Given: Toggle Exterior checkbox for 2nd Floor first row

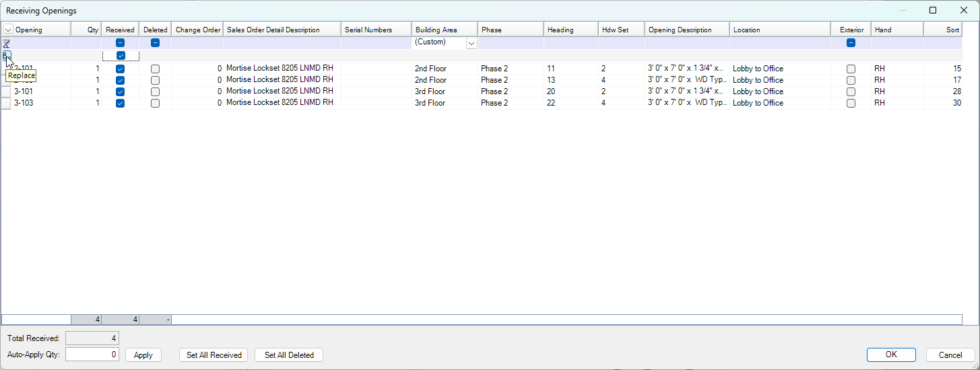Looking at the screenshot, I should [x=851, y=69].
